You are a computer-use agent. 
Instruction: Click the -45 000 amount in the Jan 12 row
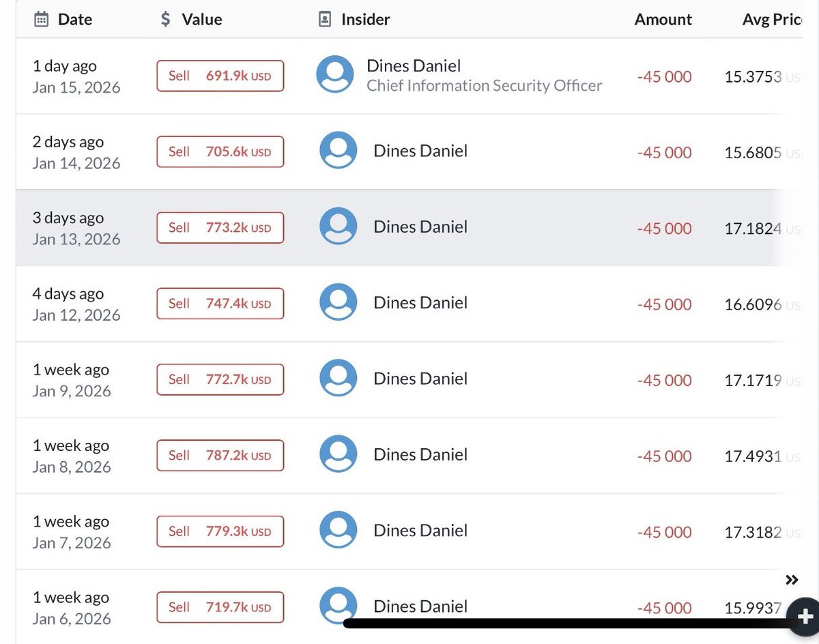click(x=663, y=304)
